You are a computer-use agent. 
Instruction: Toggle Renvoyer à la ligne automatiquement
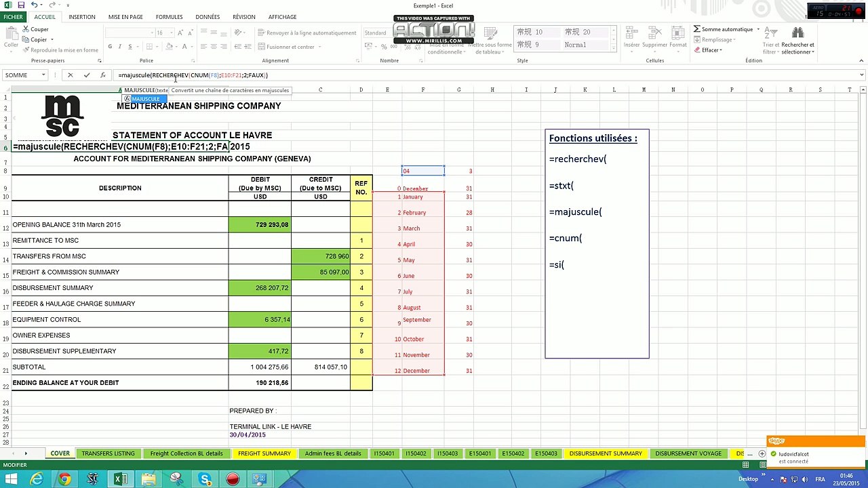[x=307, y=33]
